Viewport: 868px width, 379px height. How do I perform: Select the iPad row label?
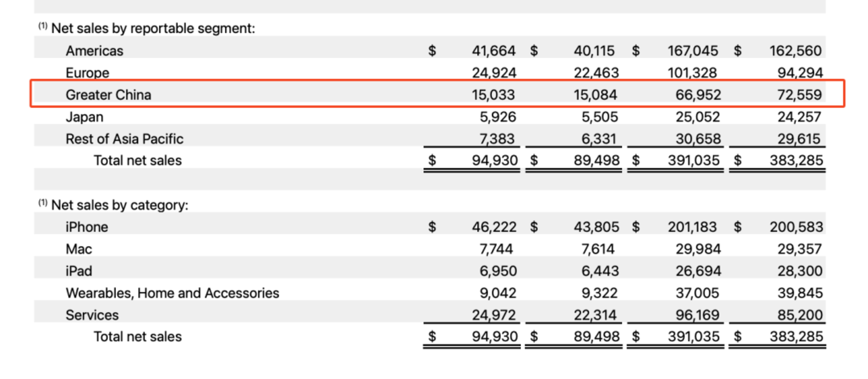coord(79,271)
